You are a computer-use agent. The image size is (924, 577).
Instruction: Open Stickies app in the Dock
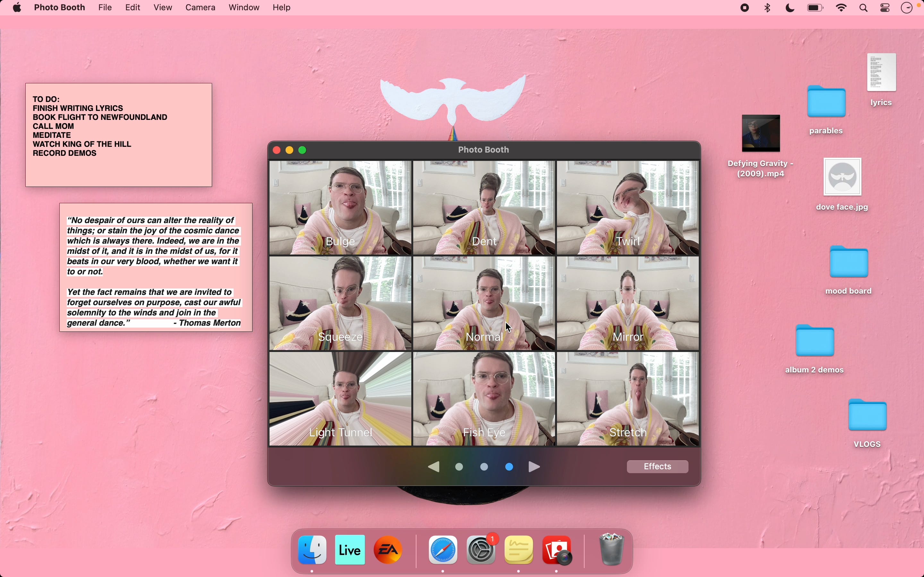coord(518,550)
